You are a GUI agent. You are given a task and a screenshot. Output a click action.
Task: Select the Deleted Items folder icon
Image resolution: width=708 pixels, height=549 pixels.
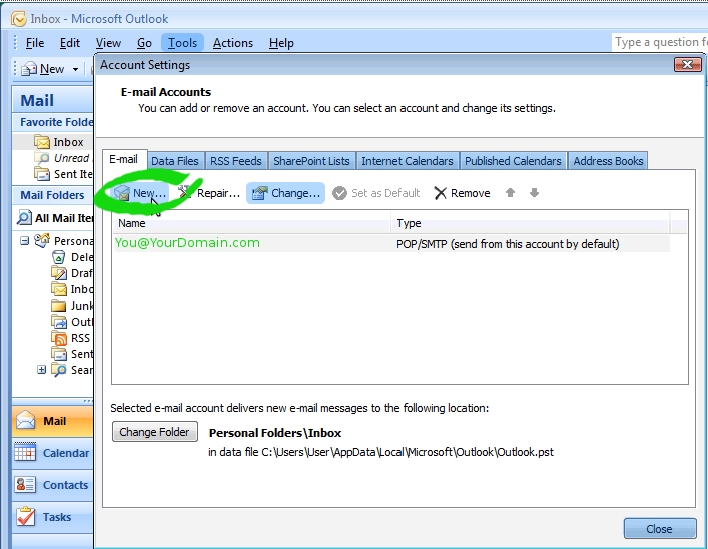[59, 257]
